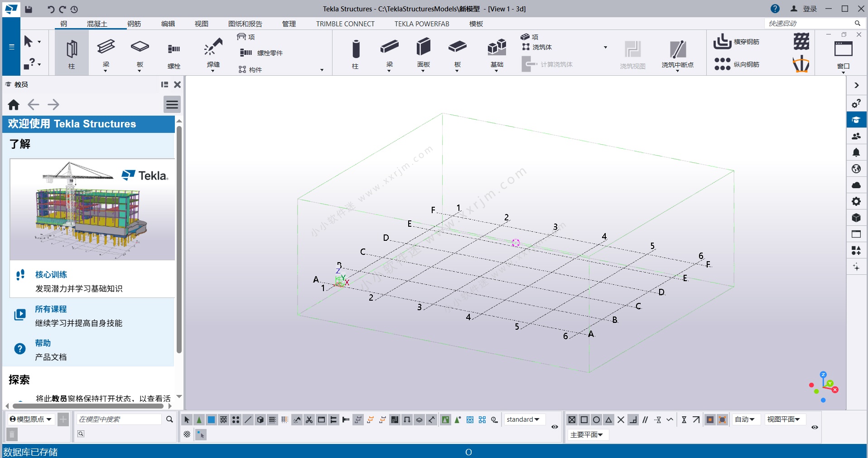Enable the ortho snapping toggle in snap toolbar
The width and height of the screenshot is (868, 458).
[632, 419]
